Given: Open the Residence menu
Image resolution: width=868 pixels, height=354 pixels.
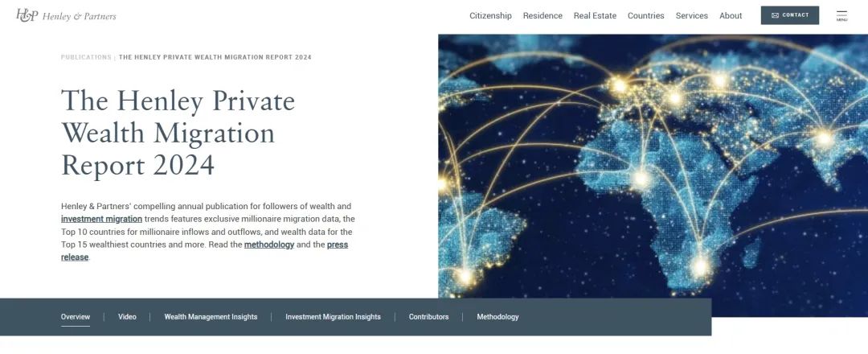Looking at the screenshot, I should [x=542, y=15].
